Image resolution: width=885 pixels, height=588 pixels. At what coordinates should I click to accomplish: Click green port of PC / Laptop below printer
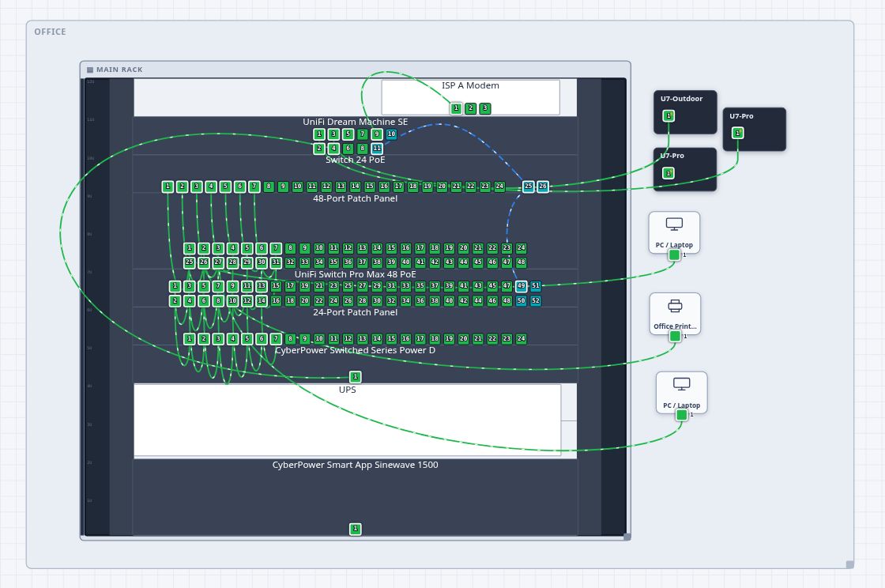point(682,416)
